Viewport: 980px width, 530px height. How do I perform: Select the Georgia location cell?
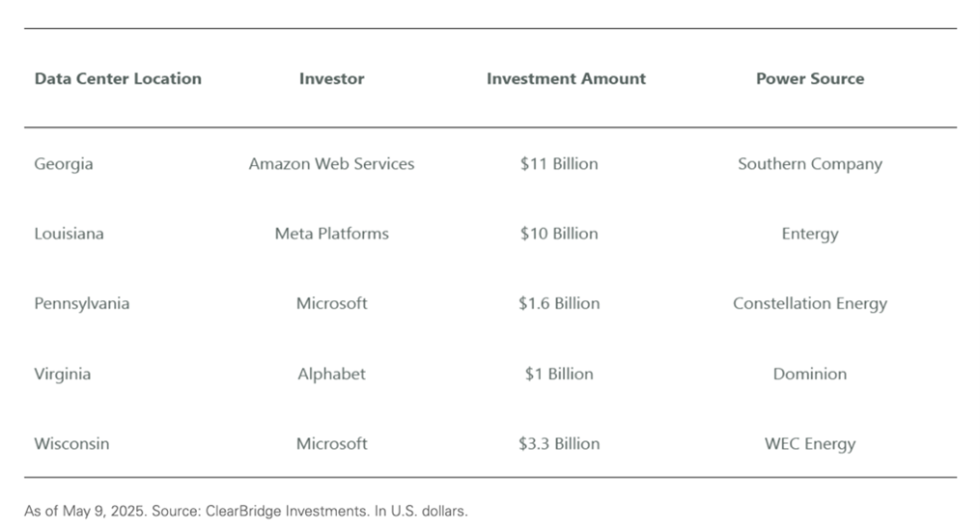tap(64, 164)
